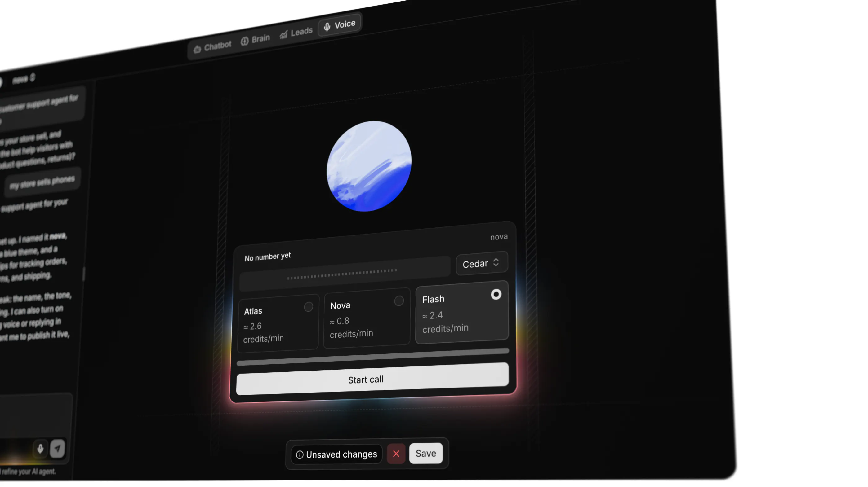Open the Chatbot tab

[213, 47]
